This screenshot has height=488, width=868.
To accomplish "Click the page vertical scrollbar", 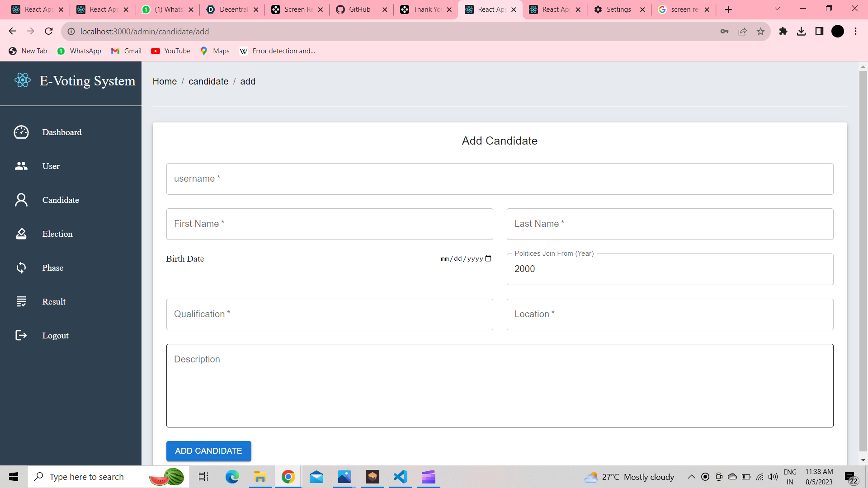I will [x=863, y=262].
